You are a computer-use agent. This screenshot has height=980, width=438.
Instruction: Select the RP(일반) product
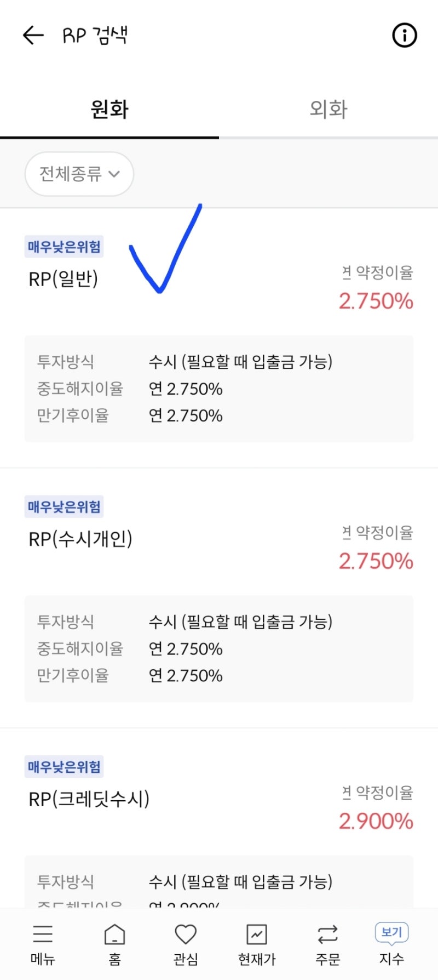pyautogui.click(x=64, y=279)
